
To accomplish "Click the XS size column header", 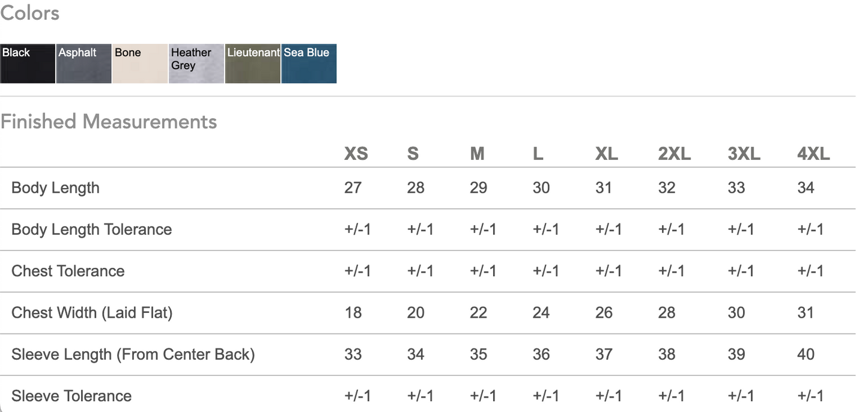I will (x=356, y=154).
